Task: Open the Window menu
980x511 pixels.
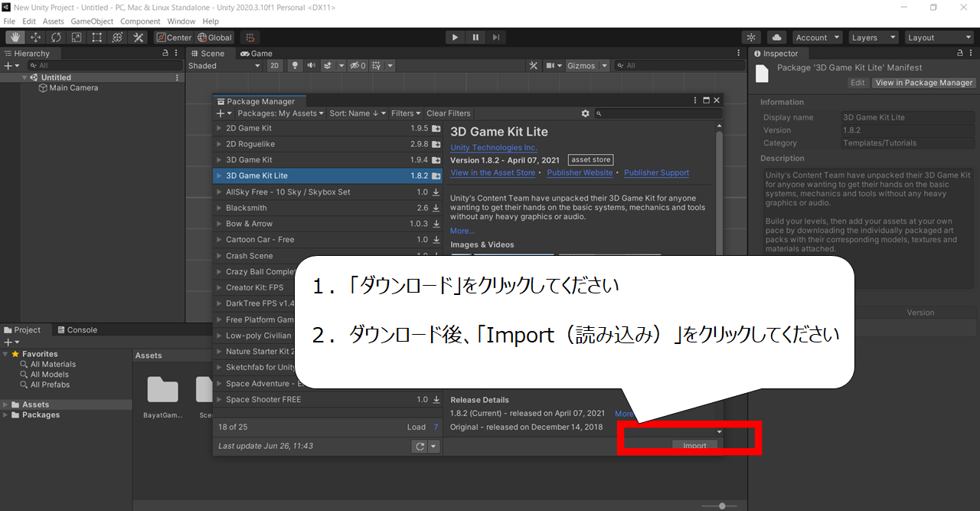Action: coord(181,21)
